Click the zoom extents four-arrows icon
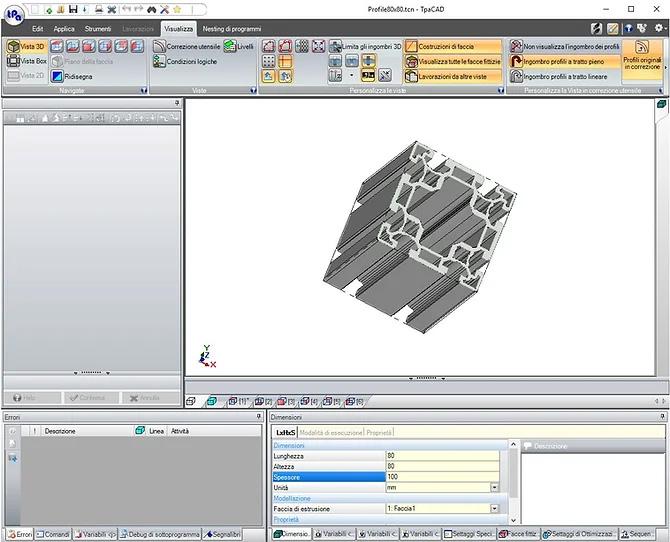 tap(318, 46)
